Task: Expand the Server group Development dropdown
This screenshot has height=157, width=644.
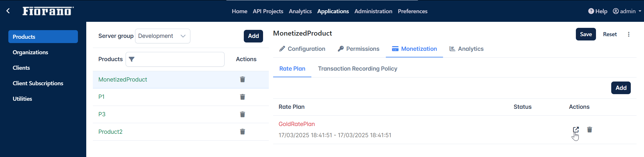Action: (162, 36)
